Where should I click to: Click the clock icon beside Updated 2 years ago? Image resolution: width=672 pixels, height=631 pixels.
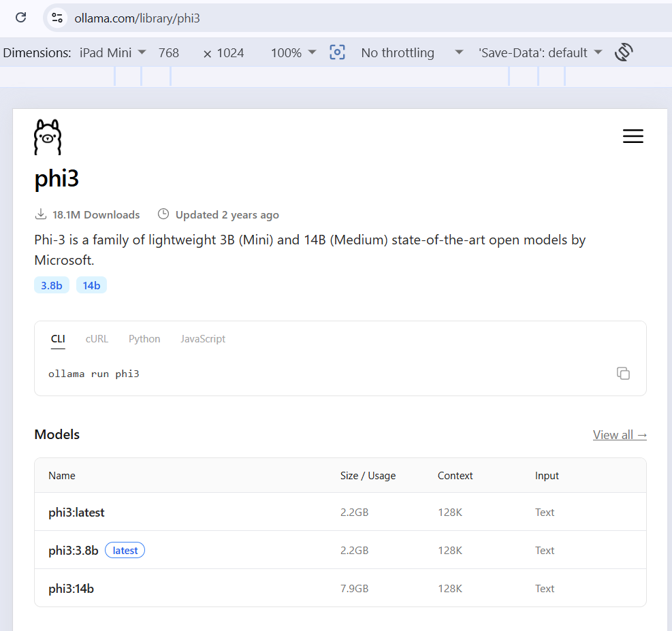point(163,214)
